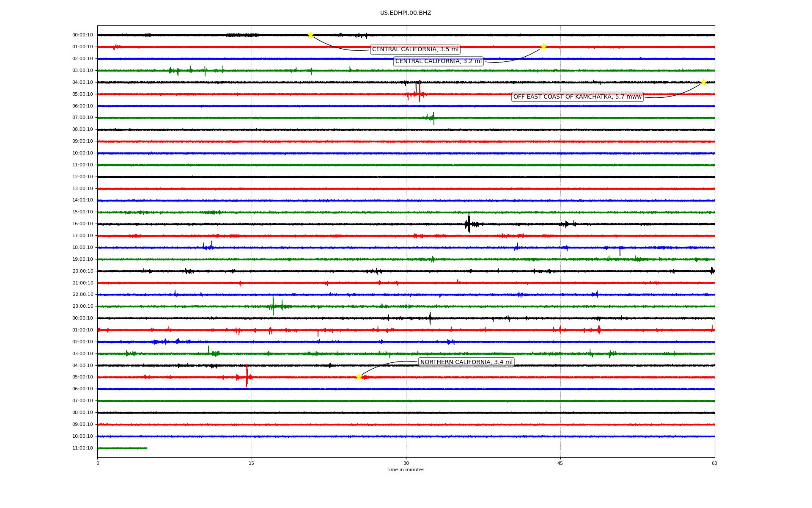This screenshot has width=812, height=508.
Task: Click the black spike on lower 00:00:10 trace
Action: click(430, 318)
